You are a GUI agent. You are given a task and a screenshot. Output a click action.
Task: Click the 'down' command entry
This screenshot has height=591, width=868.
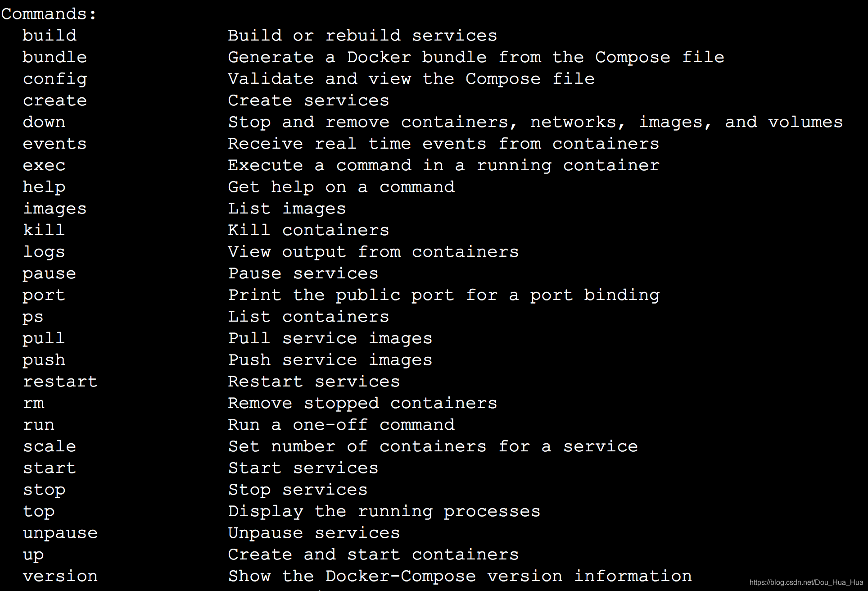[44, 122]
